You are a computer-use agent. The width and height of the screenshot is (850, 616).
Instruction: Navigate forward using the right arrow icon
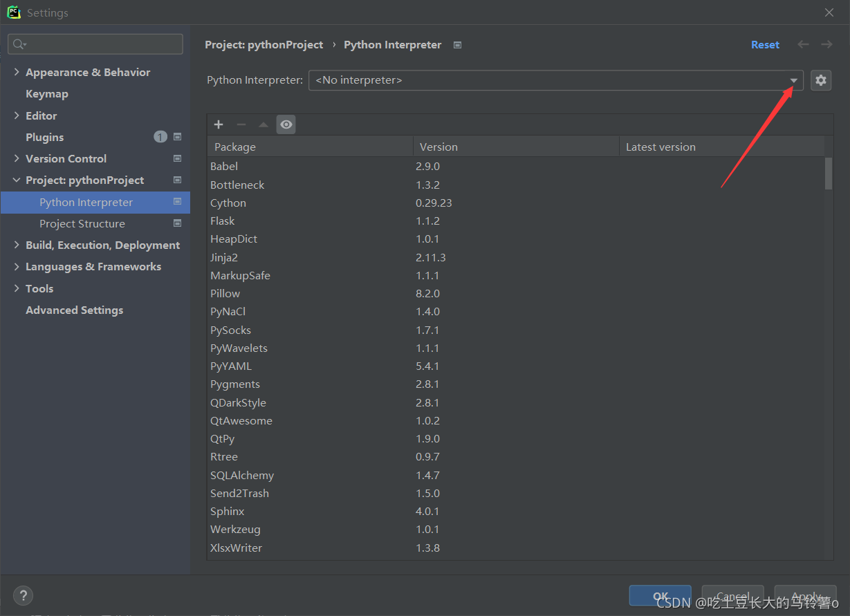tap(826, 44)
